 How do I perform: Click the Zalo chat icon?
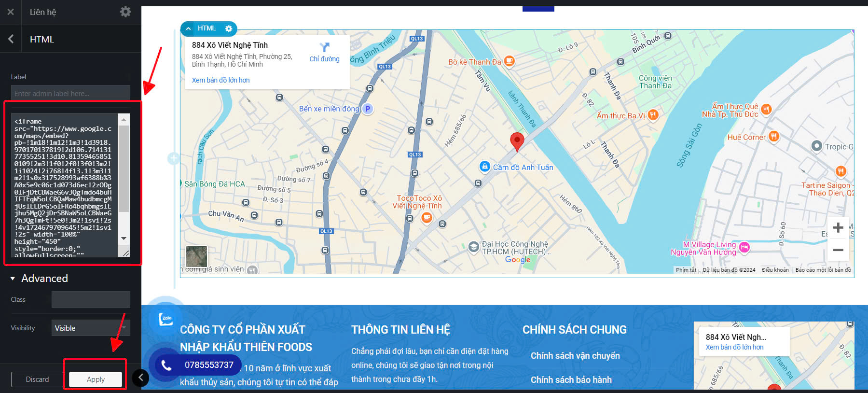click(166, 319)
